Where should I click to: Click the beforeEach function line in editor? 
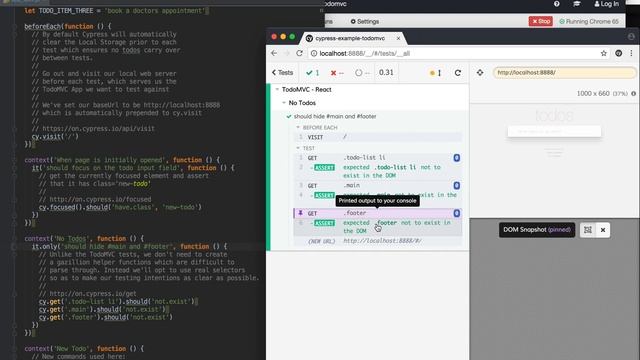(68, 27)
